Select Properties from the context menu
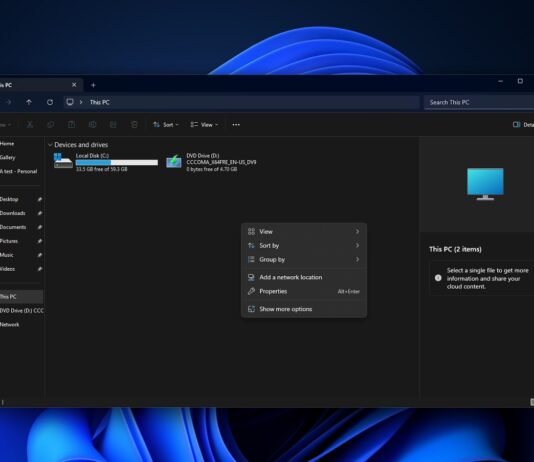The image size is (534, 462). [304, 291]
